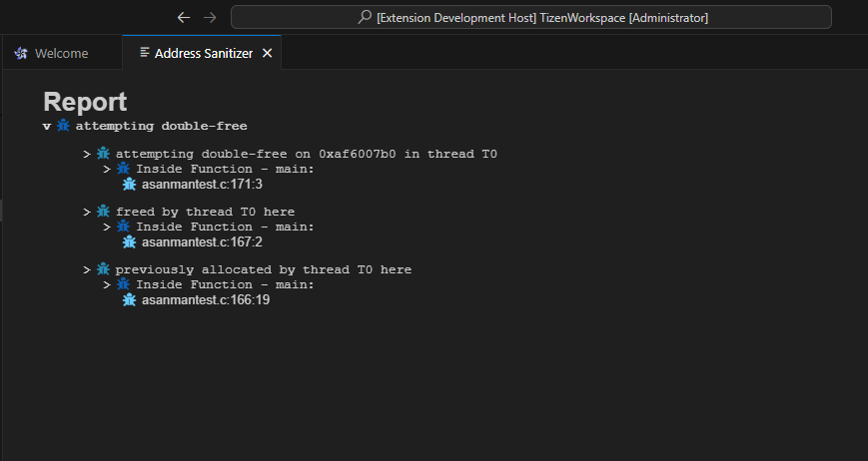Click bug icon next to asanmantest.c:167:2
Viewport: 868px width, 461px height.
click(x=129, y=242)
